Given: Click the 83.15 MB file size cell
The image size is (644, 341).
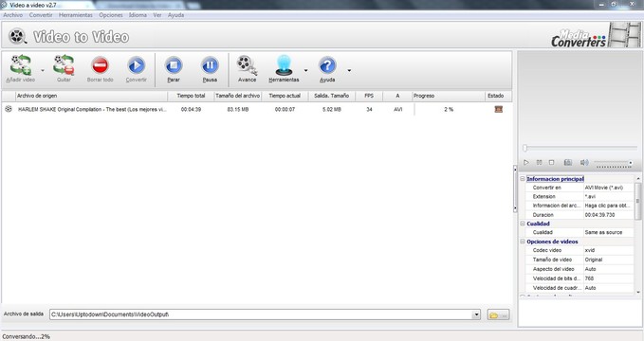Looking at the screenshot, I should point(238,110).
